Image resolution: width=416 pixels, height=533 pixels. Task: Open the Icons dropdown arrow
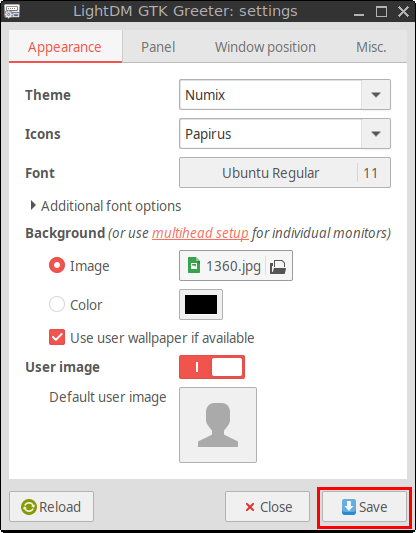pos(376,134)
